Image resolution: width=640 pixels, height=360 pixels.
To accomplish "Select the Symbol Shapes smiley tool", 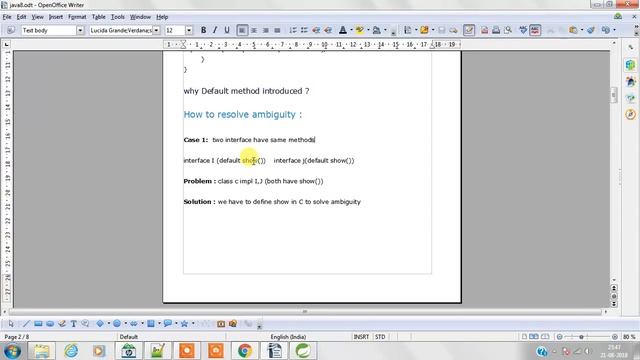I will coord(117,324).
